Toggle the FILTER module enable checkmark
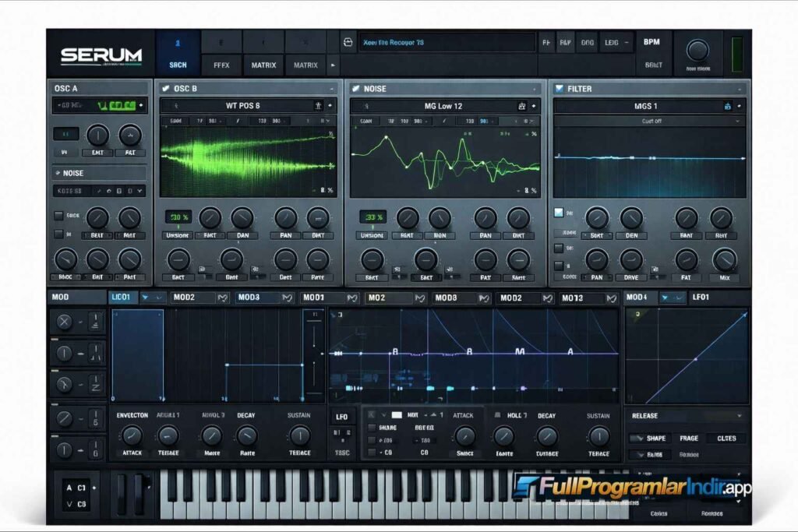 tap(558, 88)
